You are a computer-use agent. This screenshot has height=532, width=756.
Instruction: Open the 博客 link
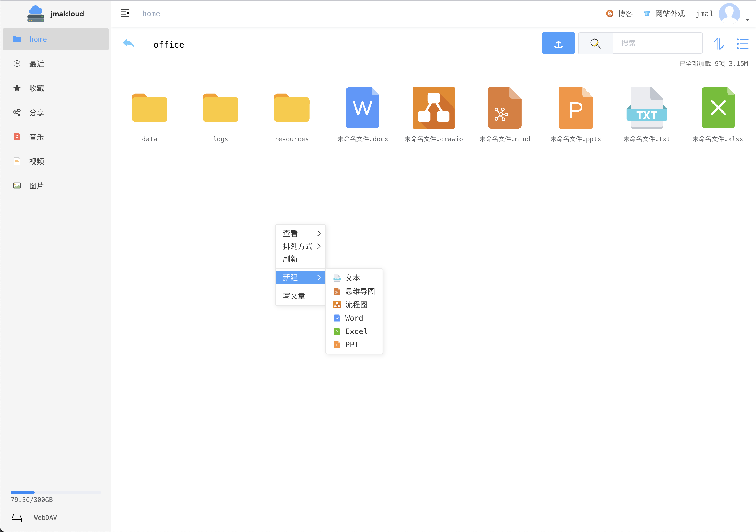619,14
